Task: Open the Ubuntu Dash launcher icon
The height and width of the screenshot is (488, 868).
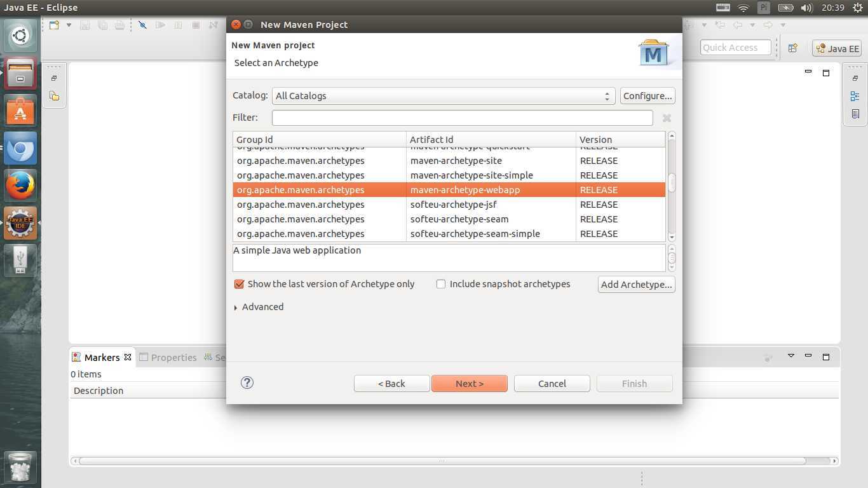Action: 20,36
